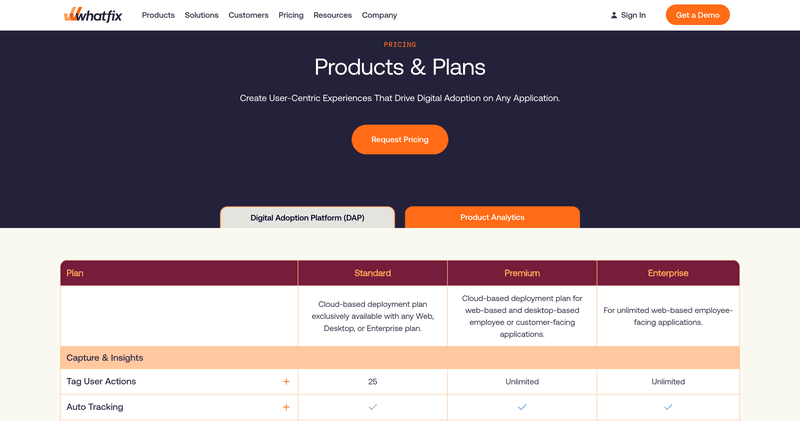Open the Resources menu

[333, 15]
